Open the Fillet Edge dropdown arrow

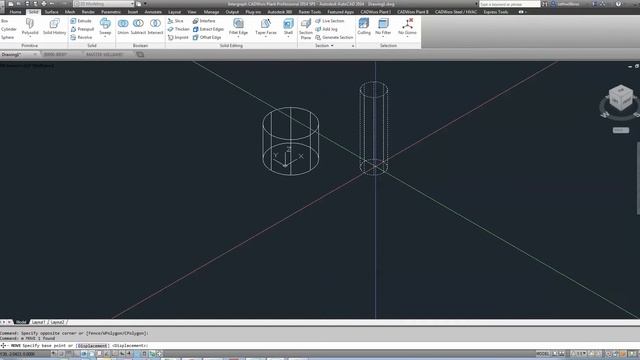pyautogui.click(x=238, y=37)
